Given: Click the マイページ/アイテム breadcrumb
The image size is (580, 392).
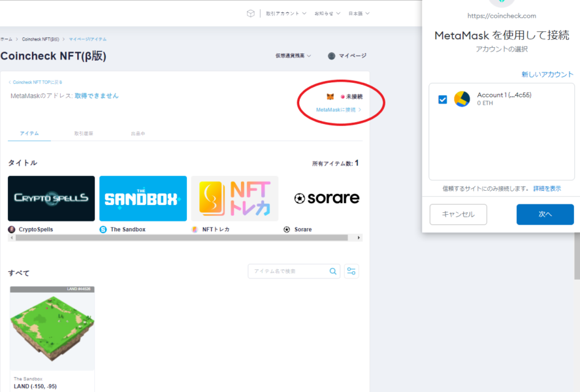Looking at the screenshot, I should click(88, 39).
